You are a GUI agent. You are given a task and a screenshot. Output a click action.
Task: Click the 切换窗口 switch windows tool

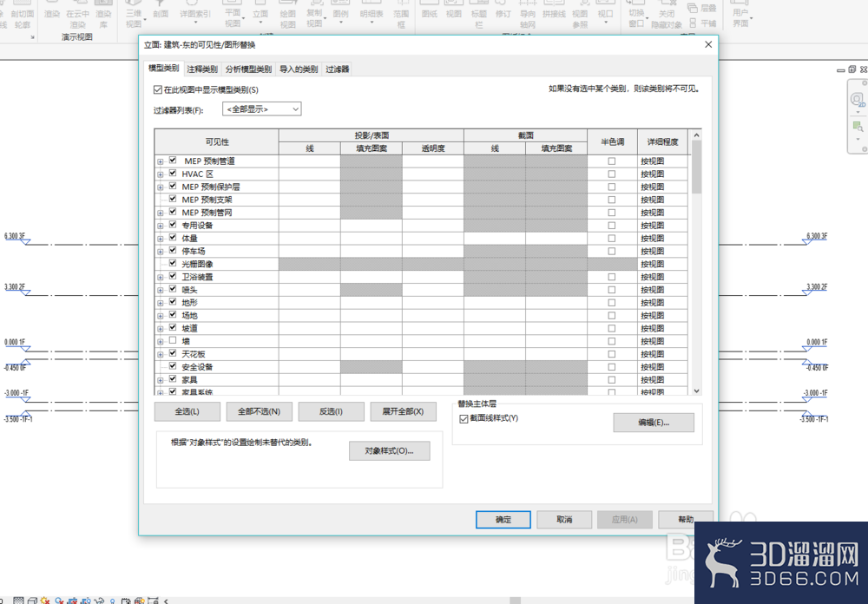click(636, 16)
